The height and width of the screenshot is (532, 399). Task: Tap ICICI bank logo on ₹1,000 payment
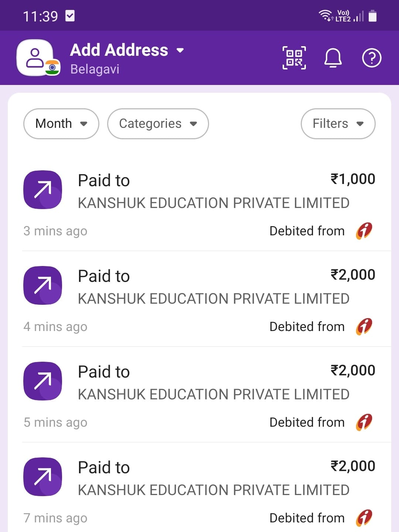coord(364,231)
